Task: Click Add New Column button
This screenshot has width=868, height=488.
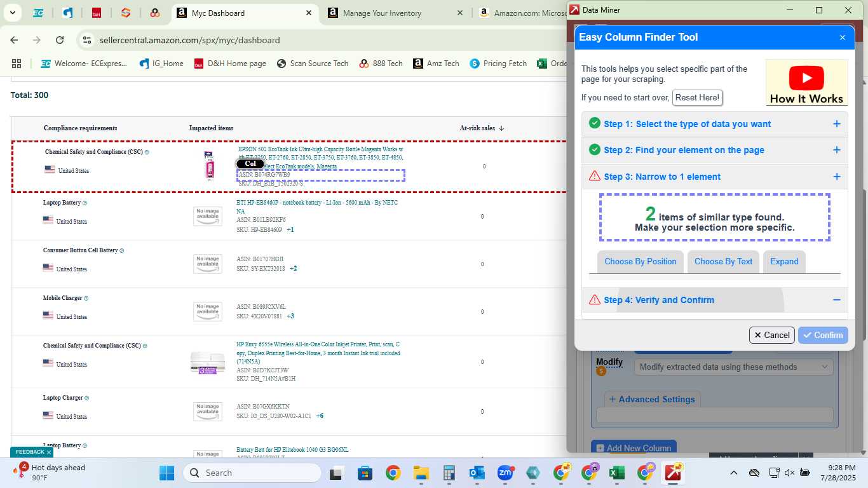Action: click(x=633, y=447)
